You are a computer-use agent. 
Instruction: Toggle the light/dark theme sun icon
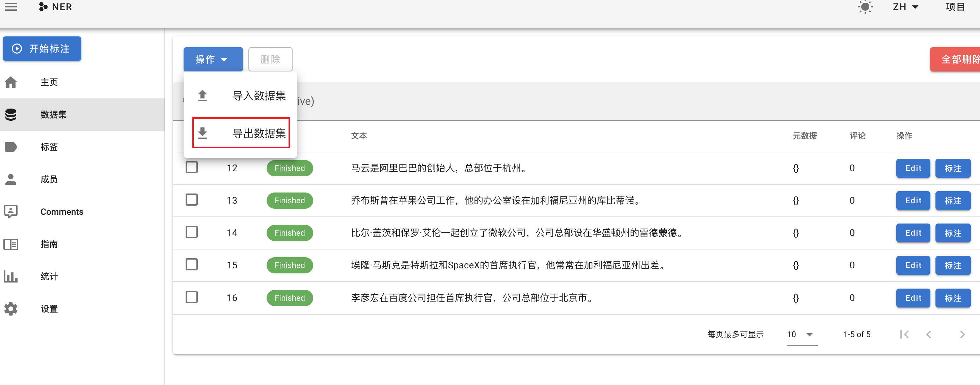(x=865, y=7)
